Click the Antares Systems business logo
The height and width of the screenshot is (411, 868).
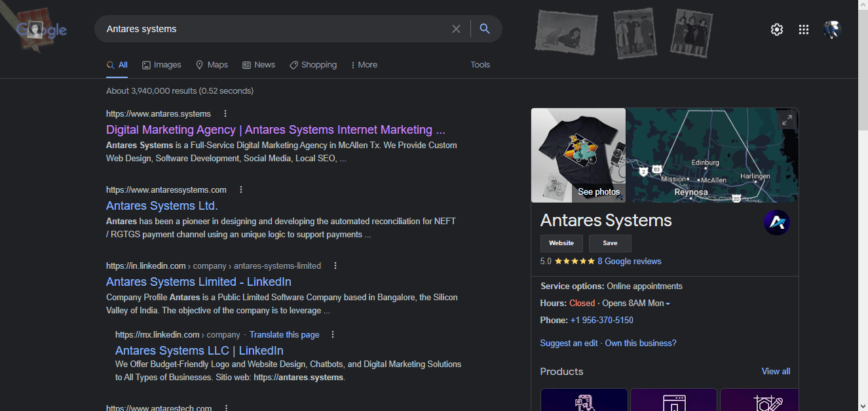click(777, 223)
